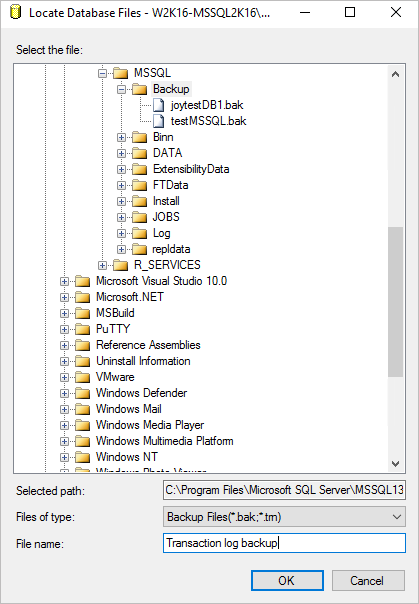Click the Windows Defender folder icon
The width and height of the screenshot is (419, 604).
[x=82, y=393]
